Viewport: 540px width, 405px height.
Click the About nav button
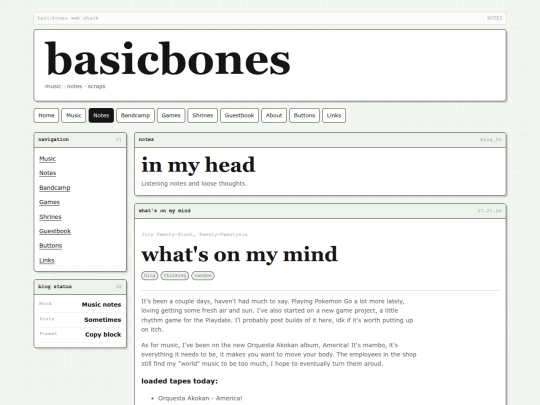274,115
